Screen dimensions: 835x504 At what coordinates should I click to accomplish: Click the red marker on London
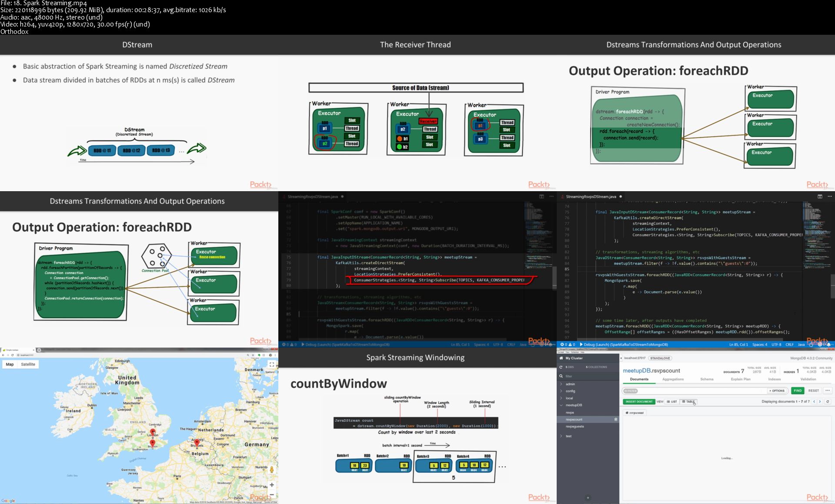tap(153, 433)
